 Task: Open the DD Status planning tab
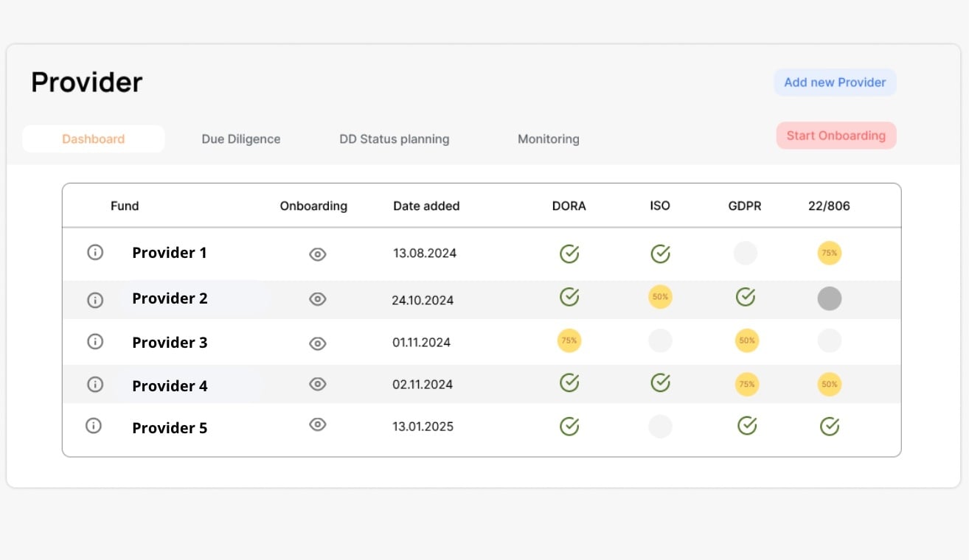tap(394, 139)
